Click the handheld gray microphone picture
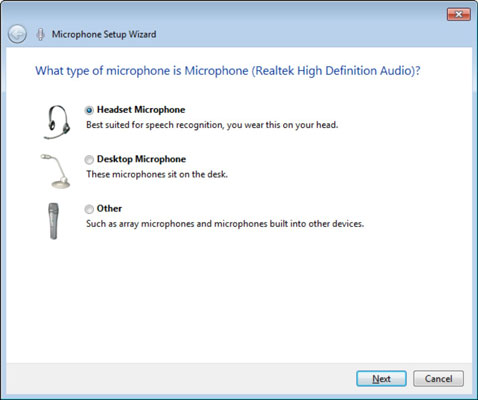The height and width of the screenshot is (400, 478). pos(53,221)
